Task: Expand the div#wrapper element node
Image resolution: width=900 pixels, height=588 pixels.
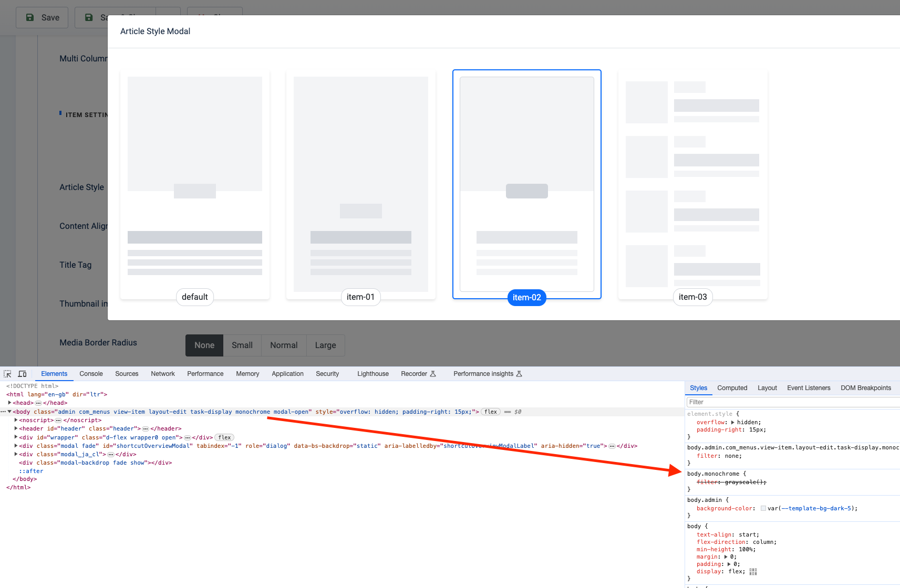Action: 16,437
